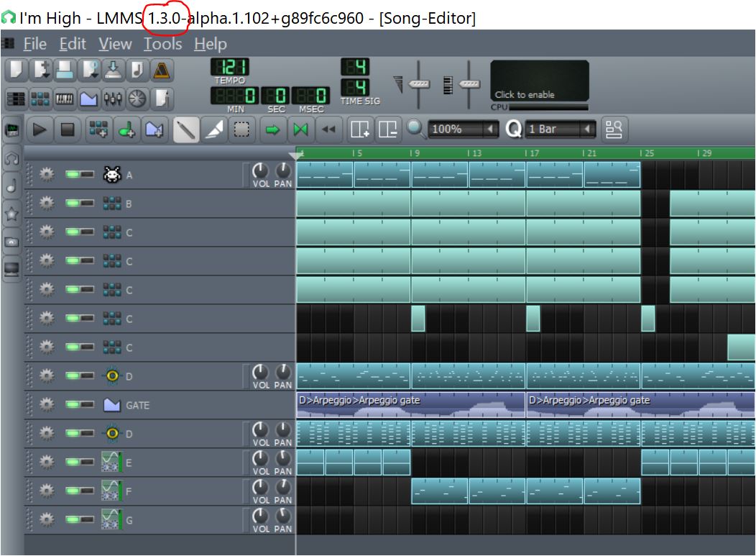The width and height of the screenshot is (756, 556).
Task: Open the Edit menu
Action: pyautogui.click(x=73, y=44)
